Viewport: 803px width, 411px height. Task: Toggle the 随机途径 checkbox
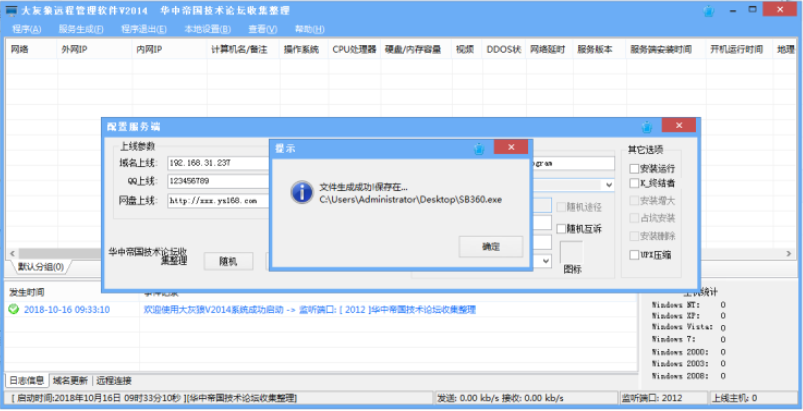(561, 207)
